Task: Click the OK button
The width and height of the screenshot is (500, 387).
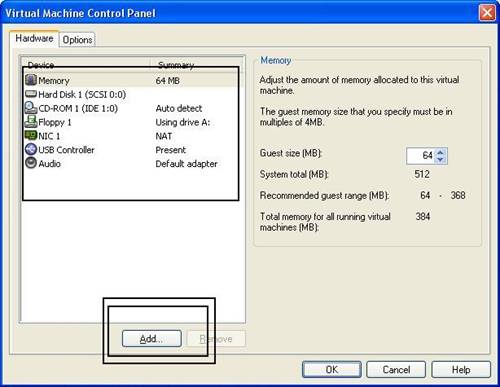Action: pyautogui.click(x=332, y=370)
